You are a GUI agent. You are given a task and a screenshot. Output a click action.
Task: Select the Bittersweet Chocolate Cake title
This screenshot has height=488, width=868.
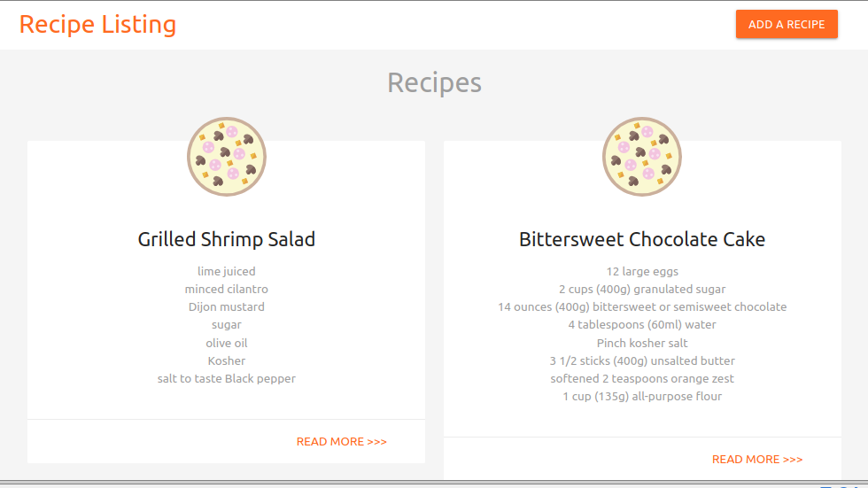642,239
